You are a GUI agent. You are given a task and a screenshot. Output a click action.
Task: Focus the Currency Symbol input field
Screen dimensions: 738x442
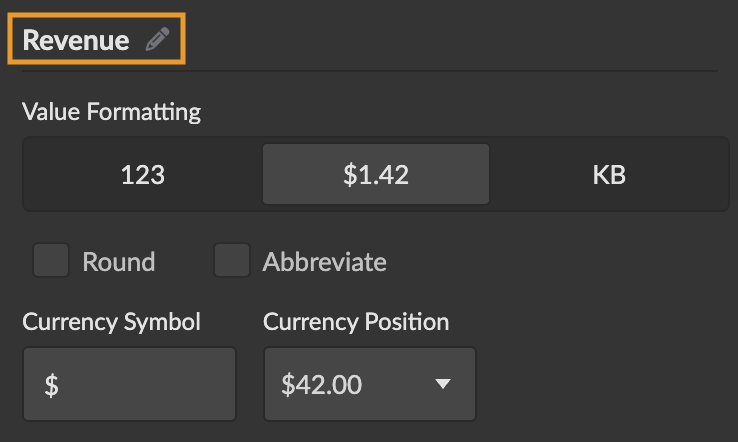[x=130, y=384]
